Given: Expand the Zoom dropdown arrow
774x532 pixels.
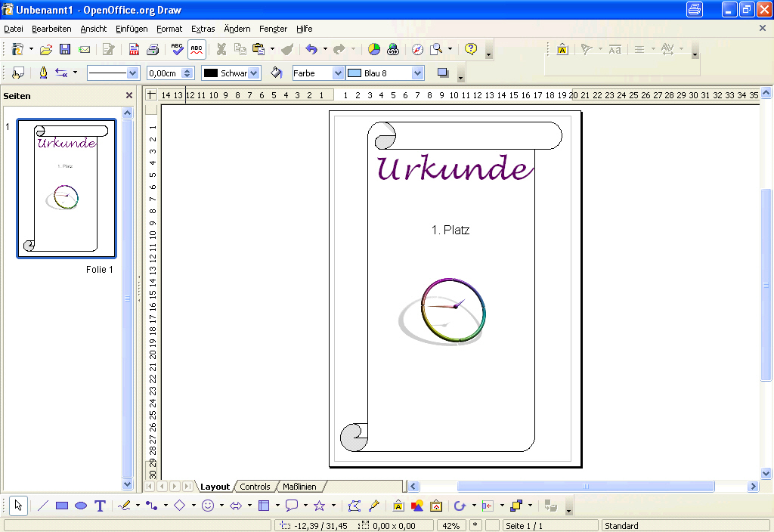Looking at the screenshot, I should tap(450, 49).
